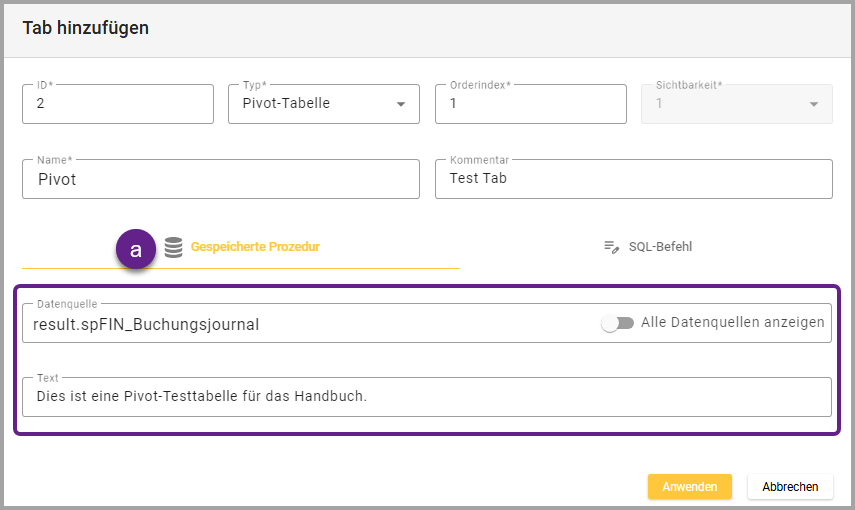Click the purple "a" annotation badge
This screenshot has height=510, width=855.
click(136, 250)
